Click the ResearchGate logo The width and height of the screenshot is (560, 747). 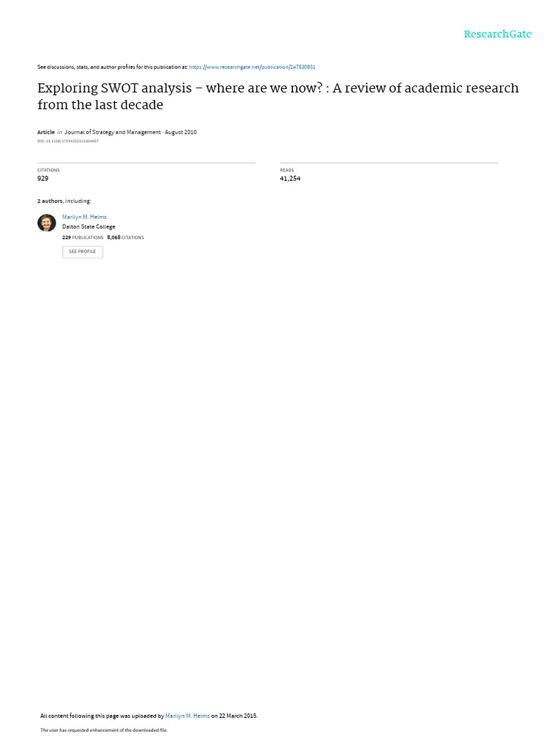pyautogui.click(x=497, y=34)
